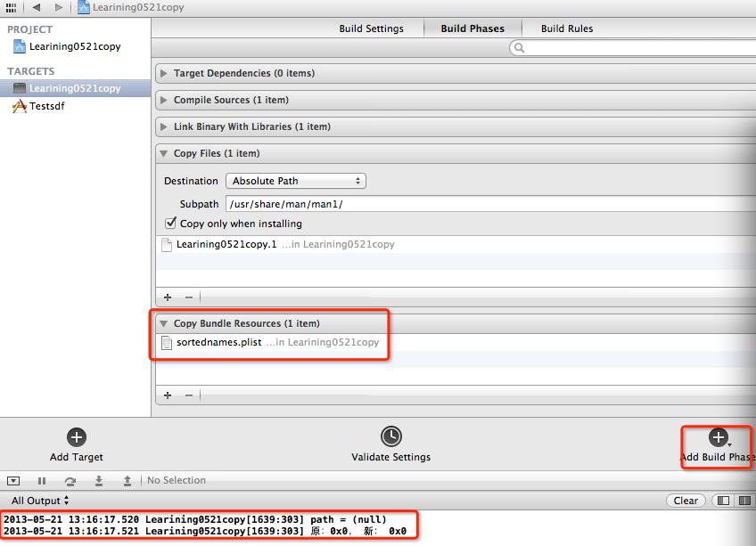Select the sortednames.plist row

(456, 342)
